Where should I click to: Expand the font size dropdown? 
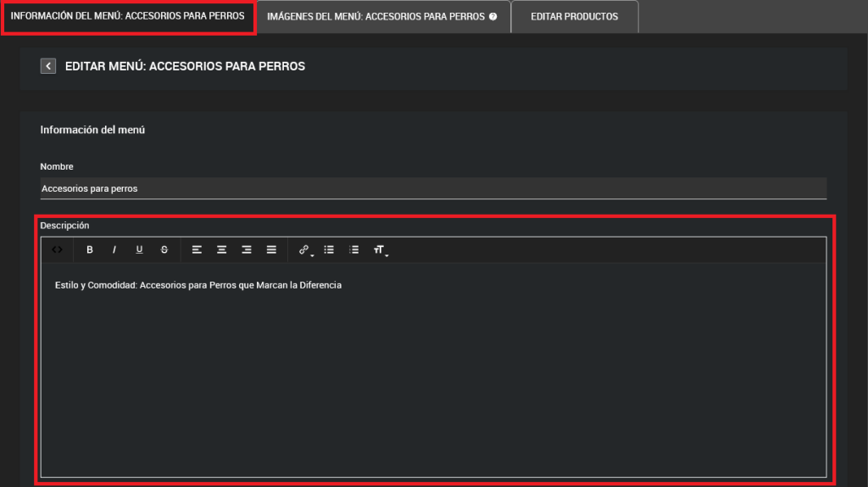pyautogui.click(x=380, y=250)
